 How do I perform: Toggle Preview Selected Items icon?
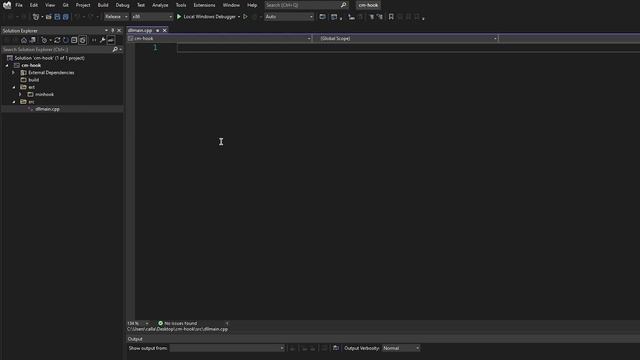pos(111,40)
